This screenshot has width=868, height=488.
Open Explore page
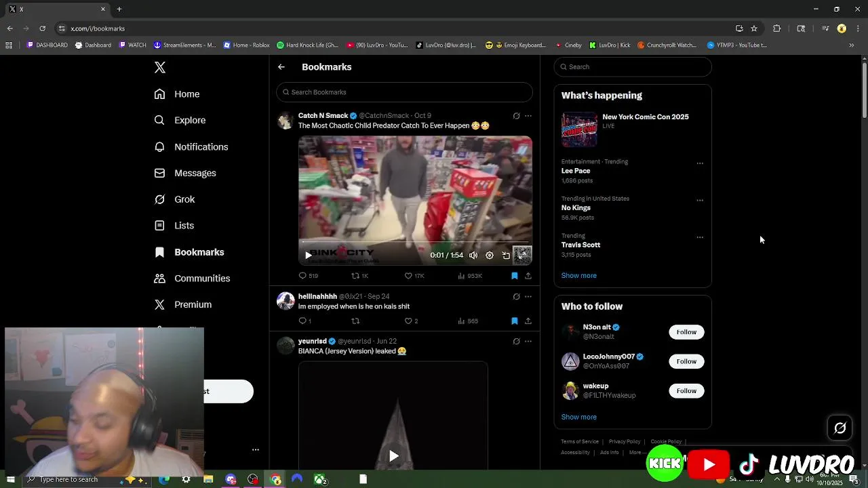[x=180, y=120]
